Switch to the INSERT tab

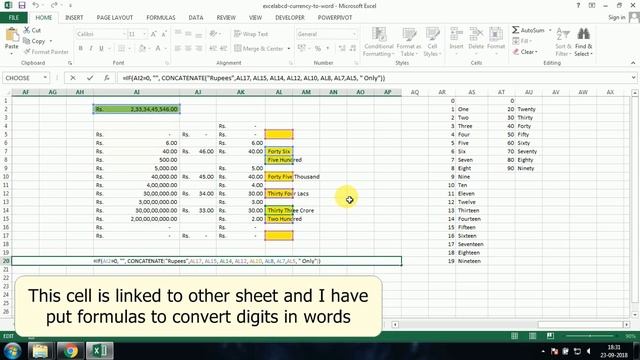click(x=74, y=18)
